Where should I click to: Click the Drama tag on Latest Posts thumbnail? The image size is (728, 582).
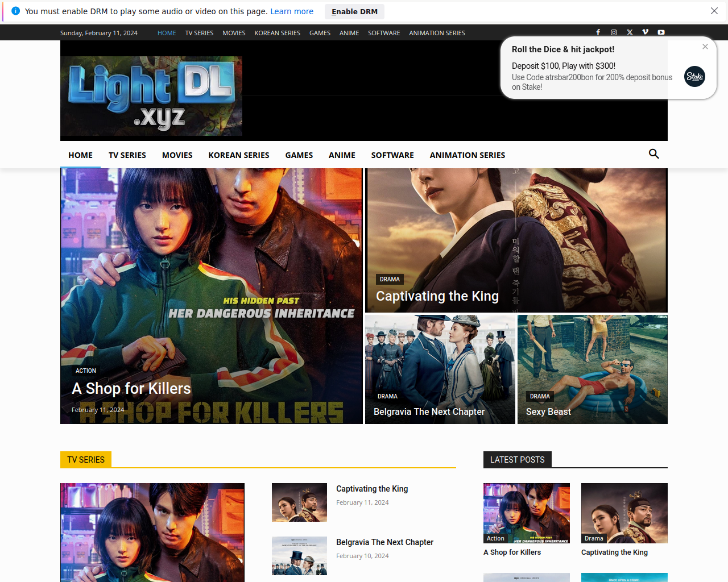[594, 538]
